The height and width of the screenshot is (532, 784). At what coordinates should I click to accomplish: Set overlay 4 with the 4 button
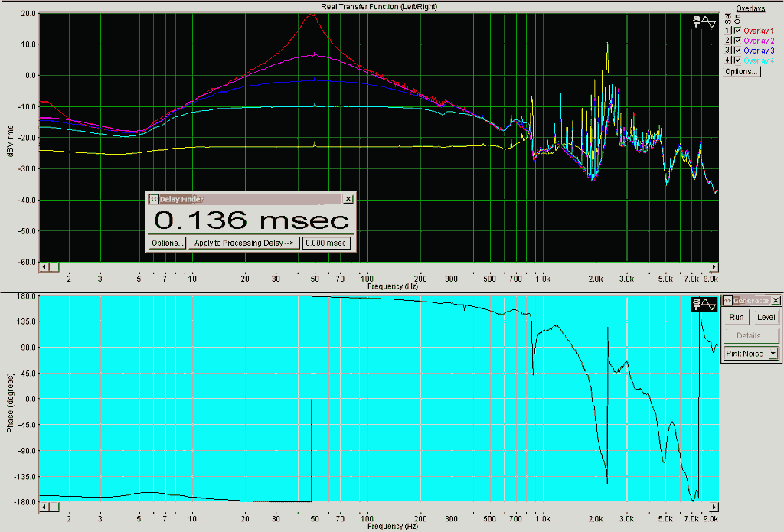point(728,60)
